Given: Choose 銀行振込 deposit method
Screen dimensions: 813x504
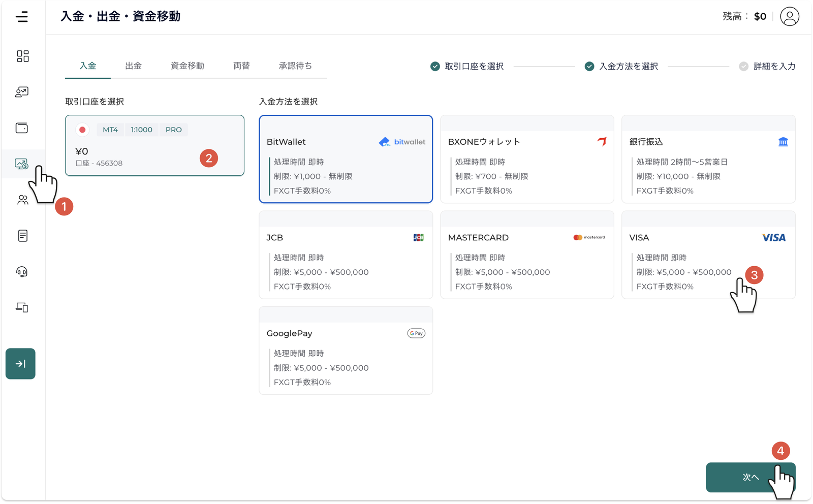Looking at the screenshot, I should 708,159.
